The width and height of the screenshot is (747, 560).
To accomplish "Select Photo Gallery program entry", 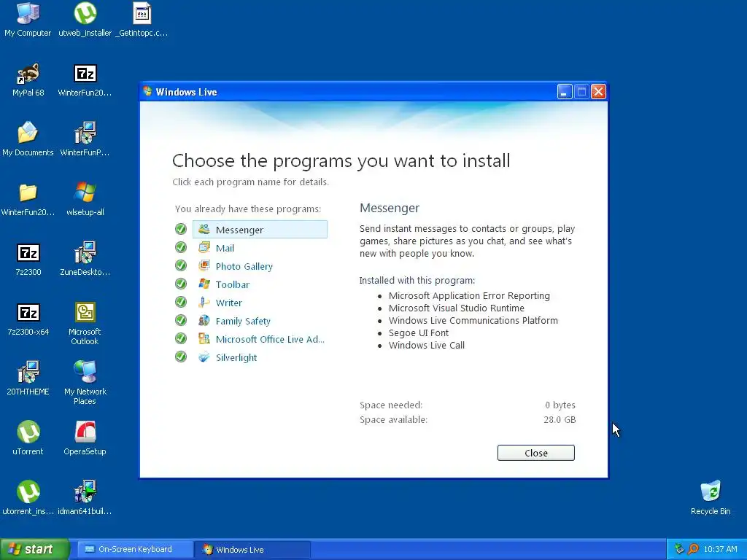I will (x=244, y=266).
